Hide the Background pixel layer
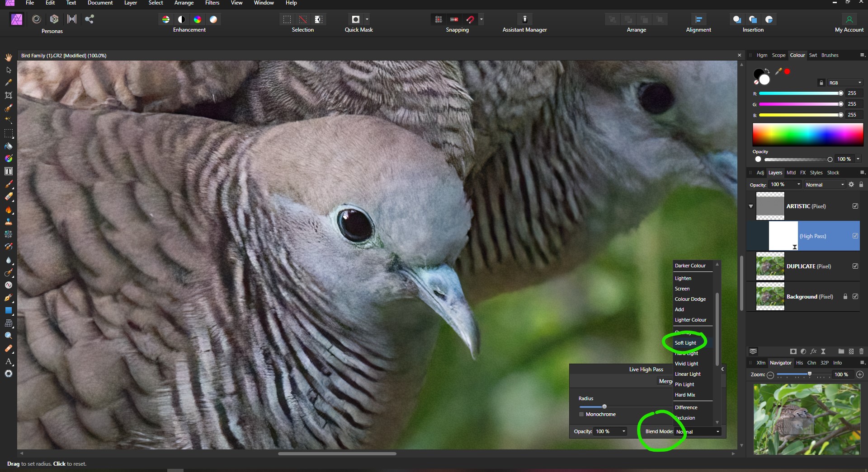Viewport: 868px width, 472px height. click(856, 296)
